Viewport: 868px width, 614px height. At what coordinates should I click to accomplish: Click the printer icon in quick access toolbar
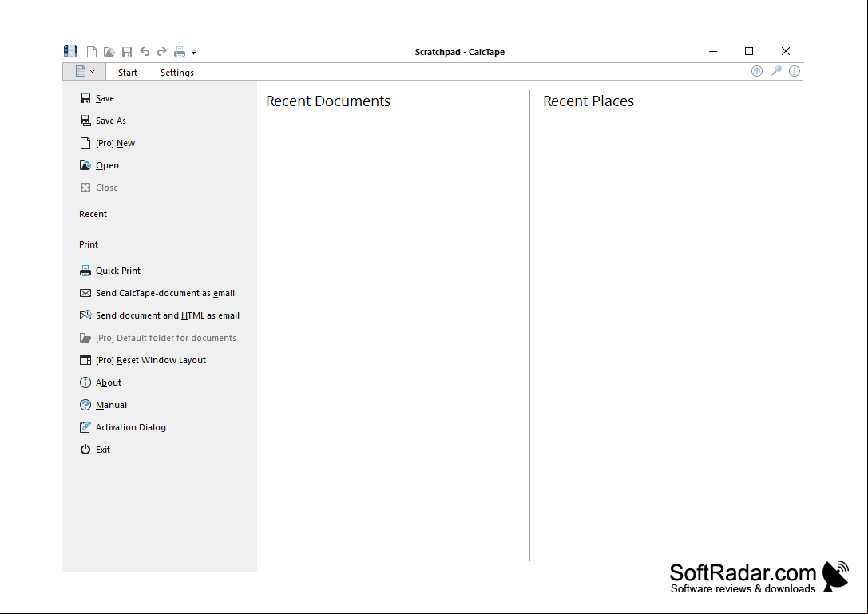[180, 52]
